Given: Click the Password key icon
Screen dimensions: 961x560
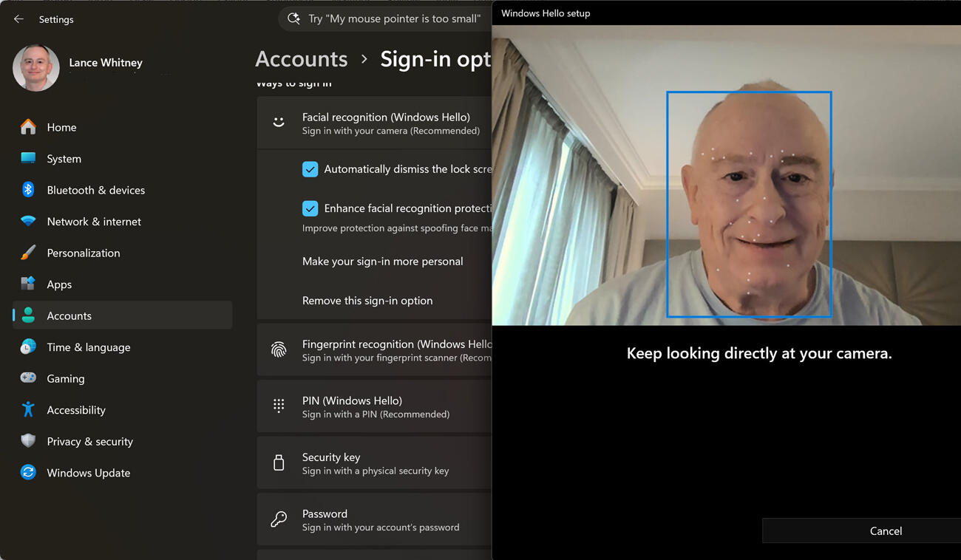Looking at the screenshot, I should coord(279,519).
